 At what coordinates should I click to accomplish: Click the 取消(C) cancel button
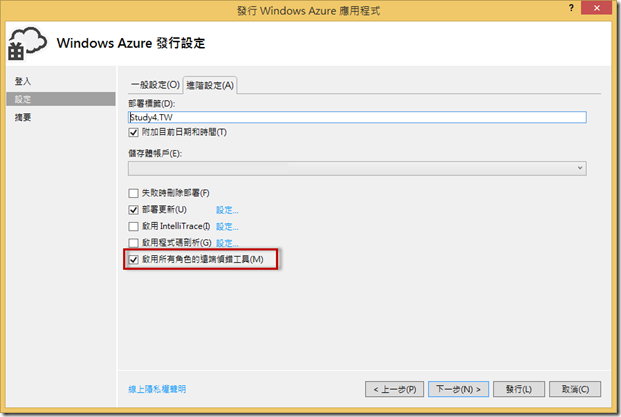point(575,389)
